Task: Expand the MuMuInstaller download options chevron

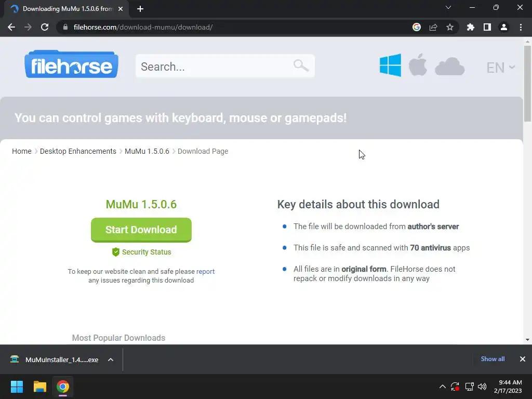Action: [x=111, y=360]
